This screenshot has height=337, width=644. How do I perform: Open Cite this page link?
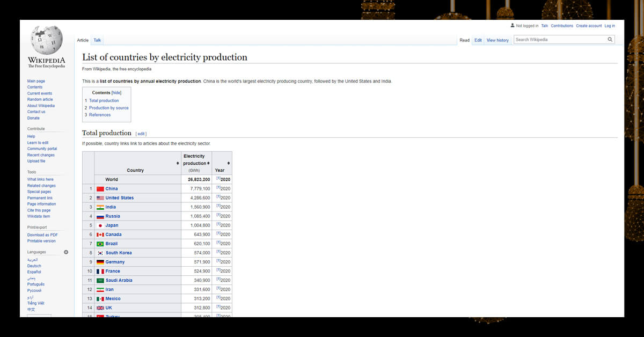pyautogui.click(x=39, y=210)
